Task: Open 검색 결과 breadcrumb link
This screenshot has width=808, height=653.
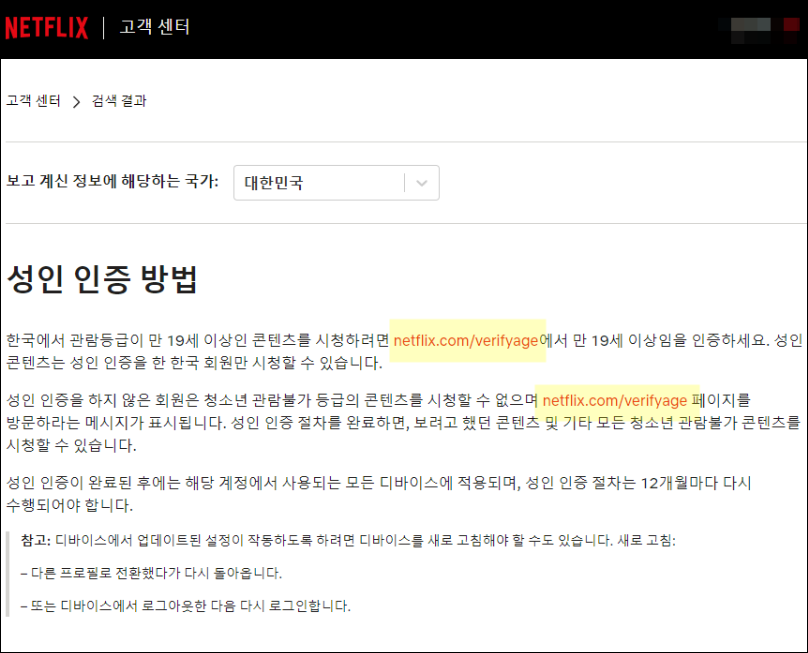Action: tap(119, 101)
